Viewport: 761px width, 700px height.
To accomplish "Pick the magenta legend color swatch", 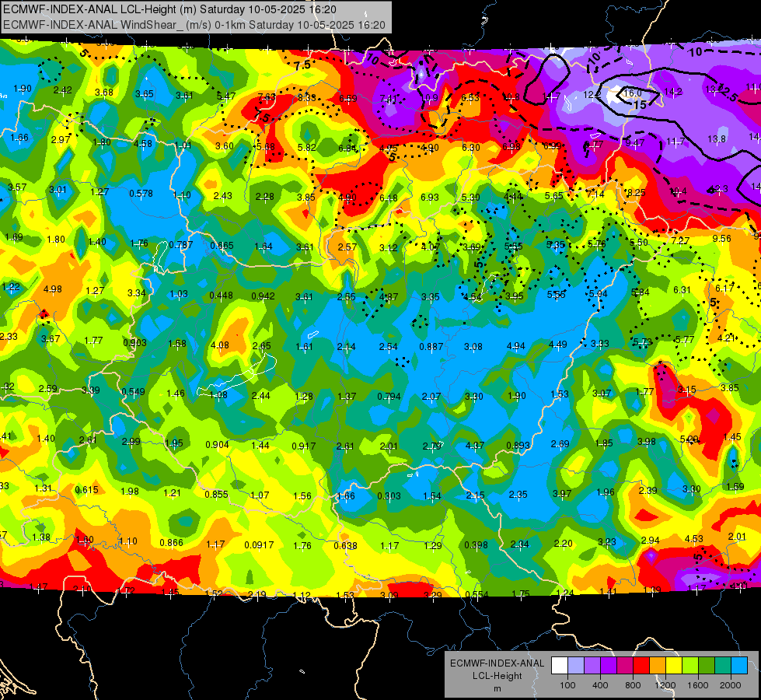I will click(625, 666).
